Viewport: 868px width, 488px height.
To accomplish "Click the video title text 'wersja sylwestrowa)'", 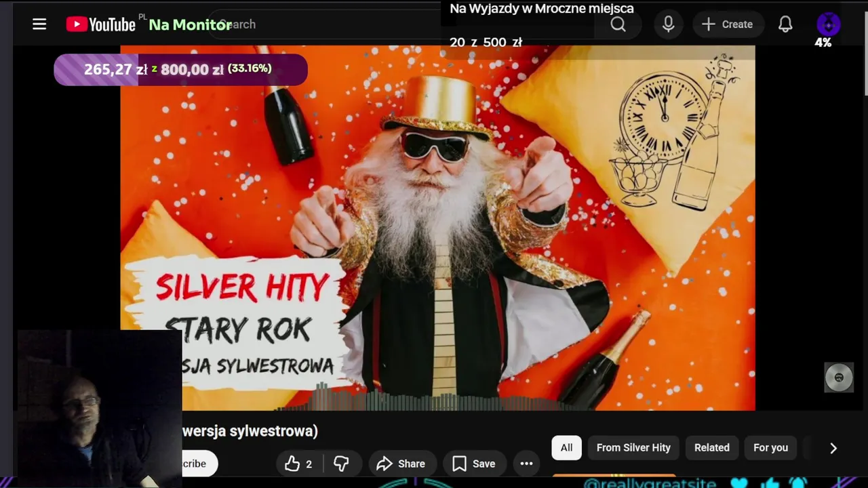I will click(250, 431).
